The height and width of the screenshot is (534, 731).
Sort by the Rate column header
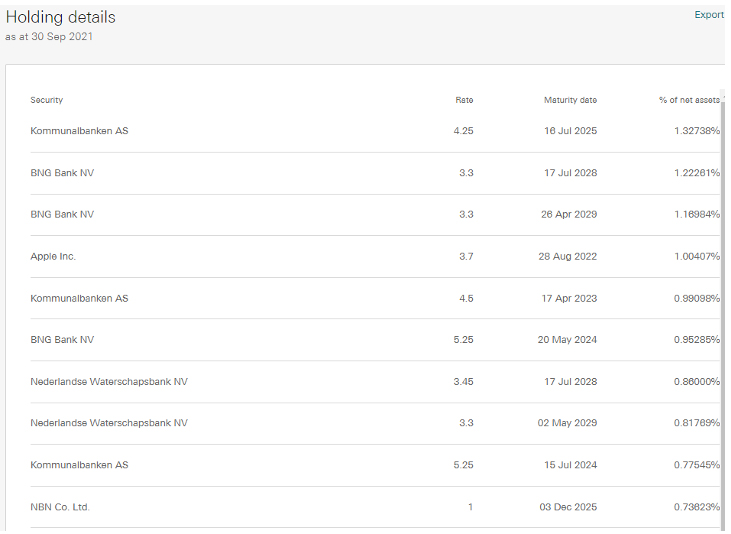point(464,100)
